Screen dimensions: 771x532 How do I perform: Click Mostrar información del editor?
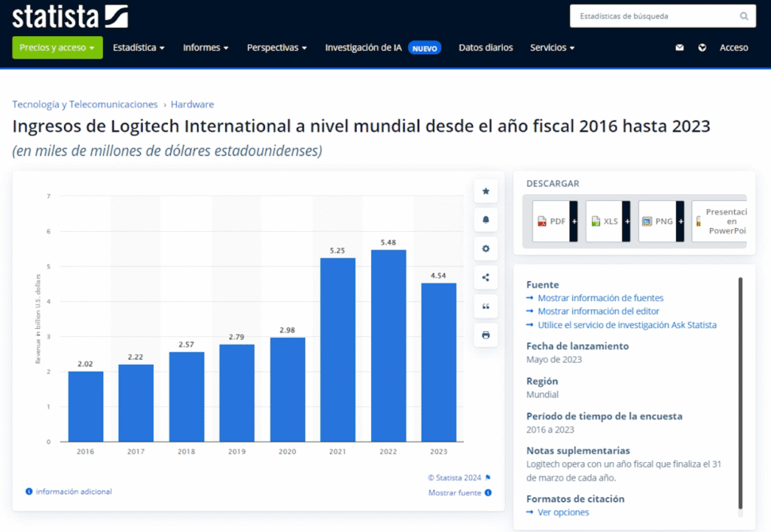(599, 311)
